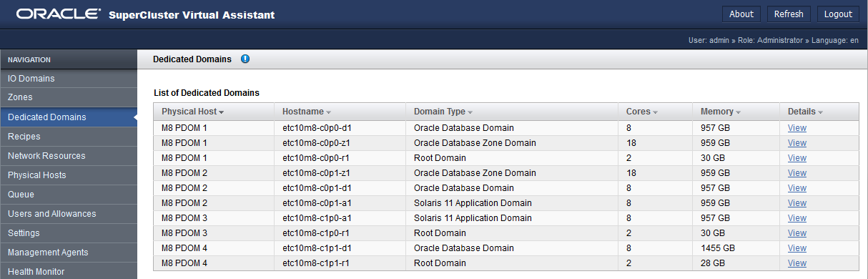Image resolution: width=868 pixels, height=279 pixels.
Task: View details for etc10m8-c1p0-r1
Action: [797, 233]
